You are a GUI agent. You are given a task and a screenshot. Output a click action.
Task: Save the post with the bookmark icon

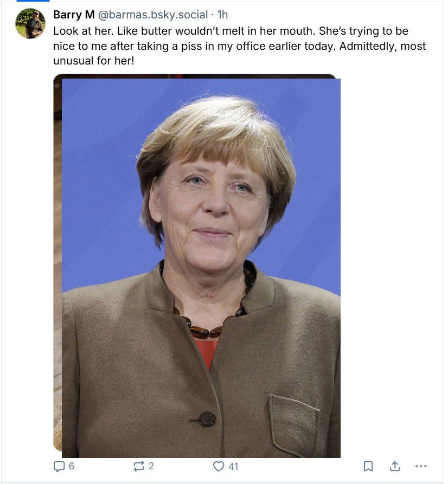pos(368,466)
